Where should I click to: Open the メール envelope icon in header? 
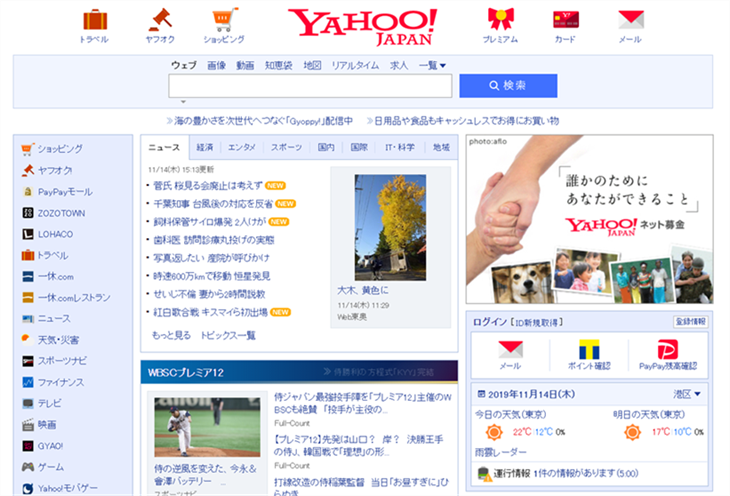coord(631,20)
